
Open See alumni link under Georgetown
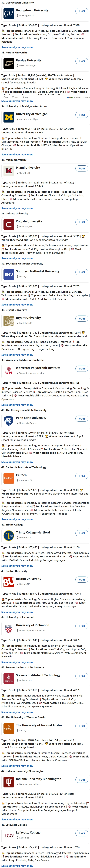(x=17, y=47)
